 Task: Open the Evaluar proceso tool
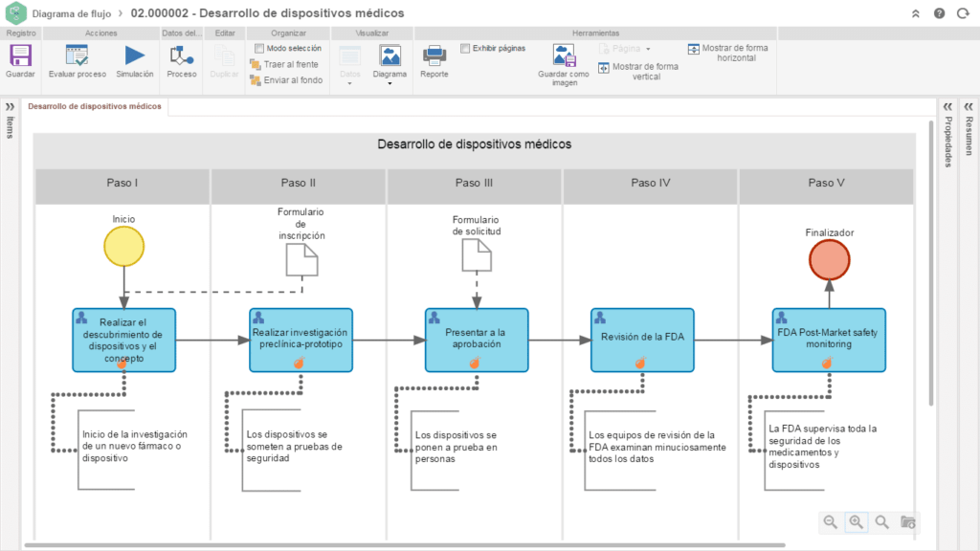tap(77, 56)
